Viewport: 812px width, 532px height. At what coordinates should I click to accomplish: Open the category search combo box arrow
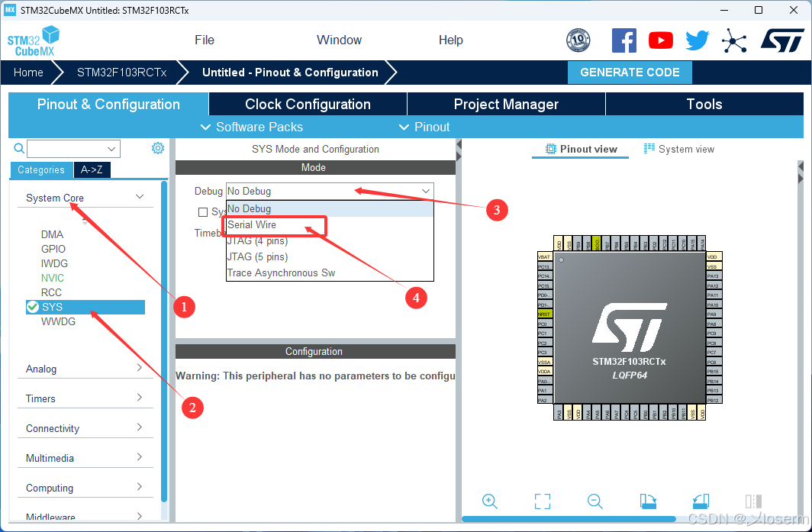point(111,149)
